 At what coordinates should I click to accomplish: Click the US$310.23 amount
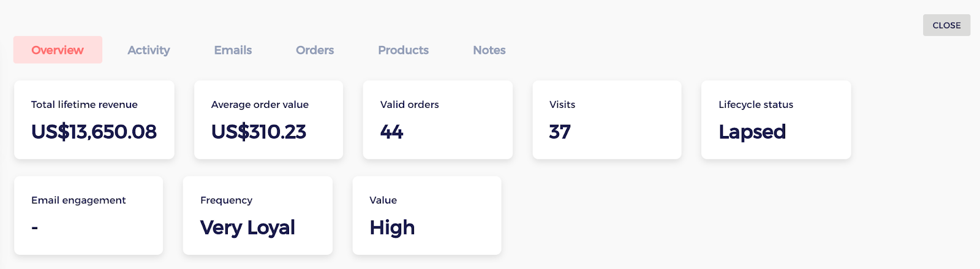click(258, 132)
